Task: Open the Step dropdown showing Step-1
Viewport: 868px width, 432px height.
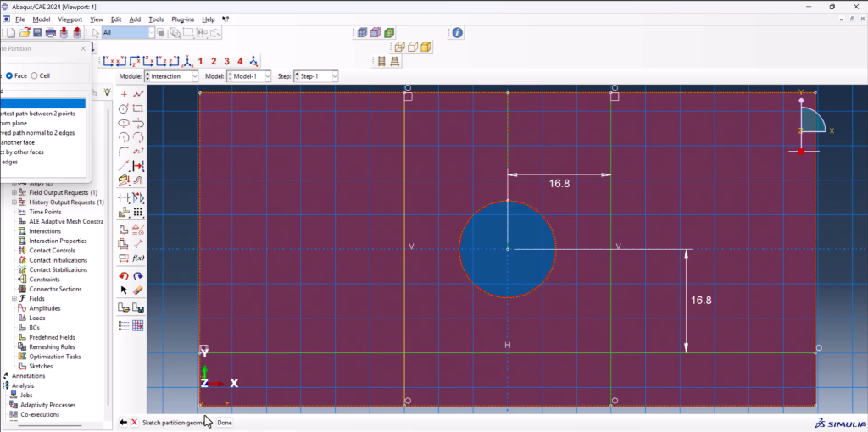Action: 315,76
